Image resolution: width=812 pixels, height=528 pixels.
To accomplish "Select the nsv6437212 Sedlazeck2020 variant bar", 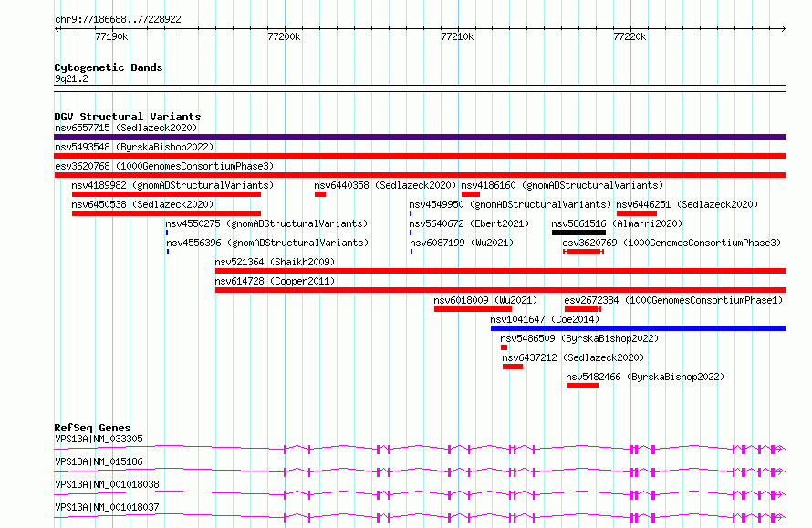I will (x=512, y=367).
